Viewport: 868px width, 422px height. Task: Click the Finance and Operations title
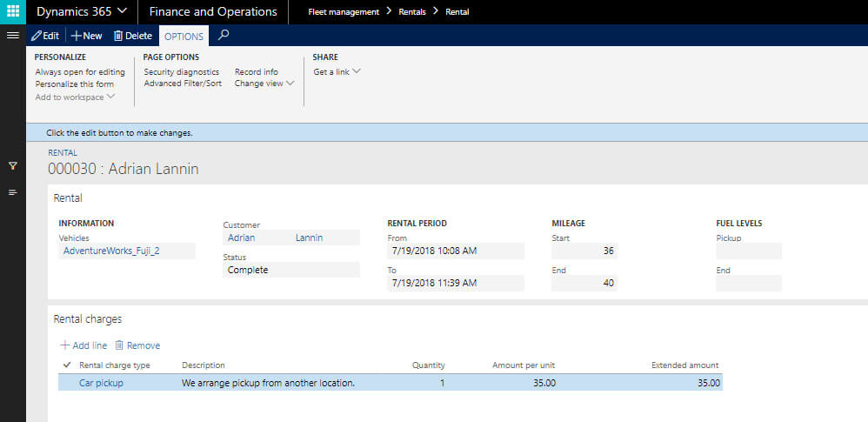[x=213, y=11]
